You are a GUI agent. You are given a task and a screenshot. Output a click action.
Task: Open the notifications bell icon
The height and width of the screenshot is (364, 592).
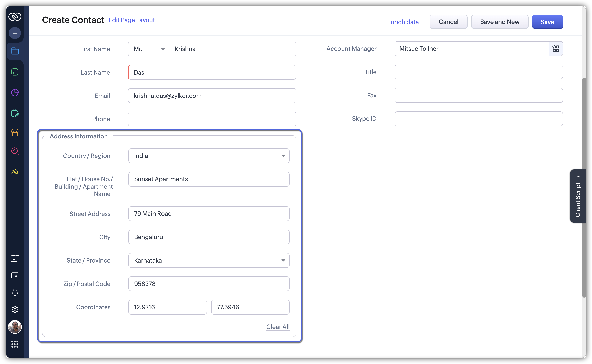point(15,292)
